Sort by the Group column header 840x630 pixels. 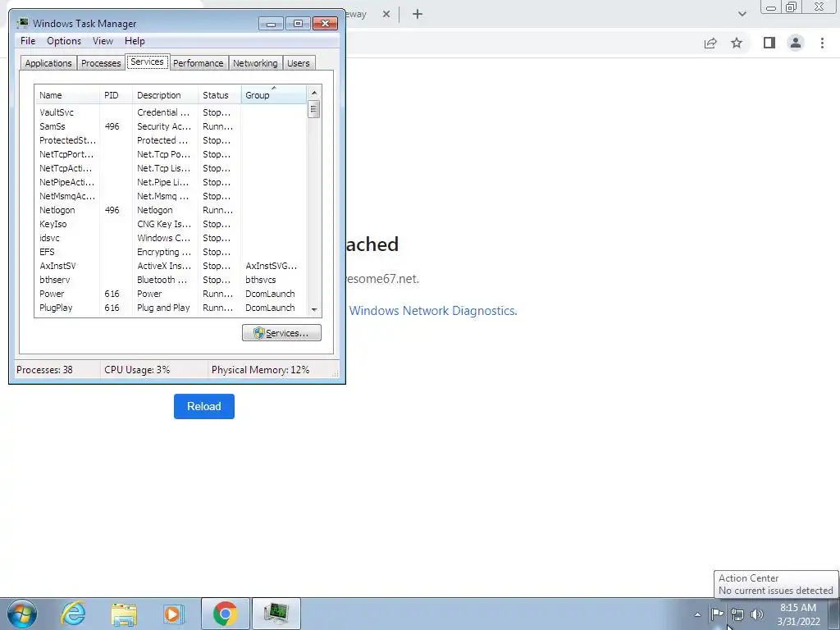click(274, 95)
